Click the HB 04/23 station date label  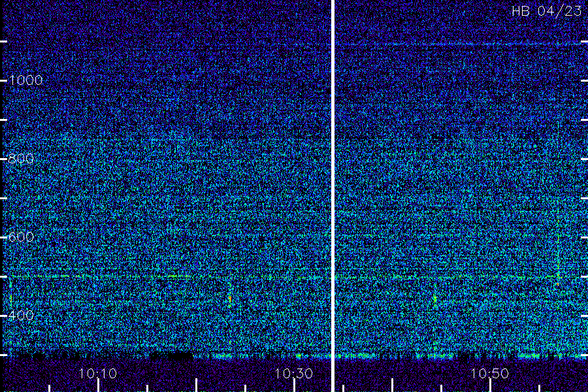546,11
